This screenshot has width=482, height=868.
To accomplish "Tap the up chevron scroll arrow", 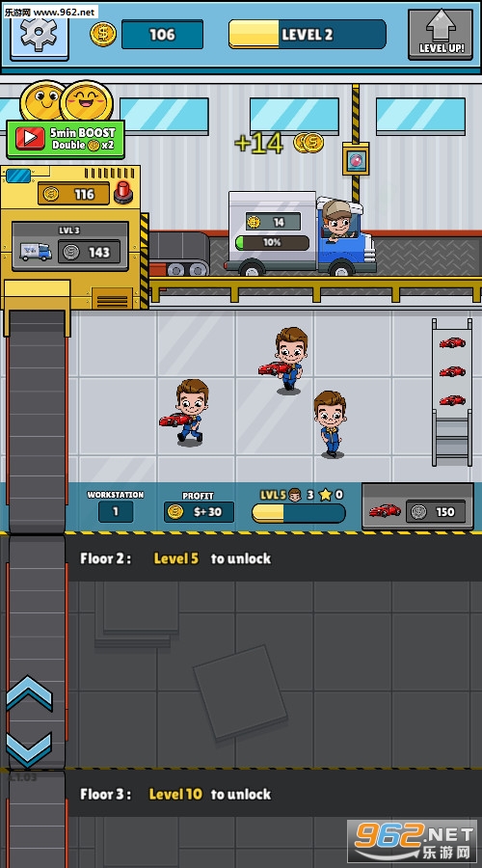I will click(29, 693).
